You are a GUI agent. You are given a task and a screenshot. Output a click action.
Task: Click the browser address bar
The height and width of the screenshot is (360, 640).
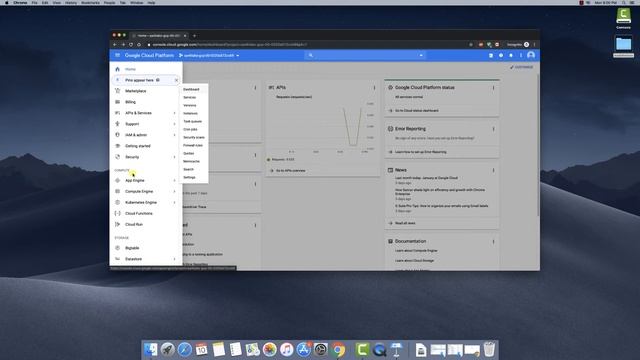coord(306,44)
